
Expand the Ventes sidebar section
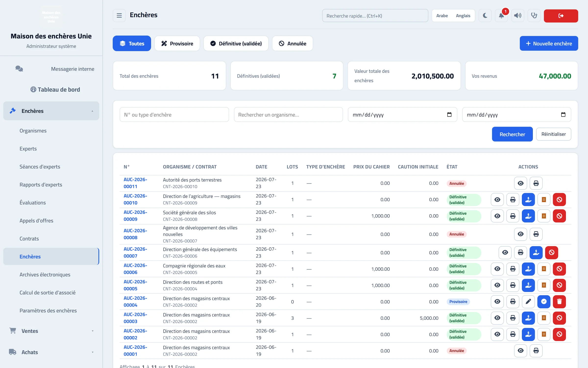[51, 331]
